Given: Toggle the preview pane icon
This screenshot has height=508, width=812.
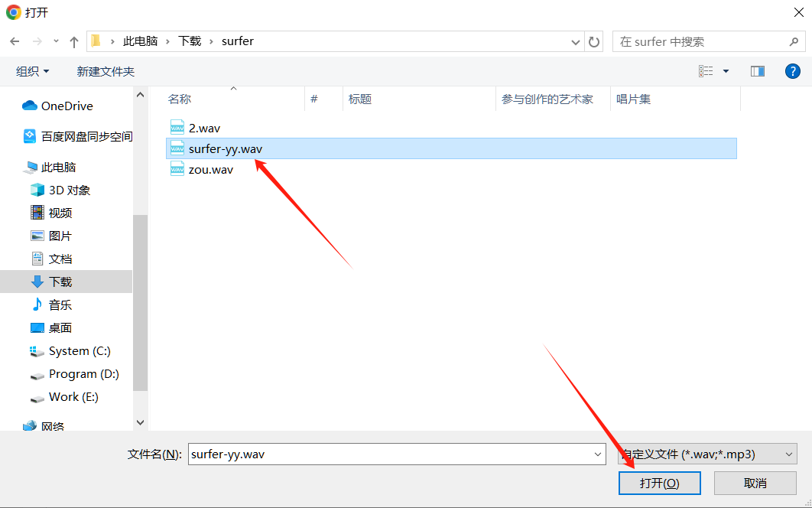Looking at the screenshot, I should [758, 71].
